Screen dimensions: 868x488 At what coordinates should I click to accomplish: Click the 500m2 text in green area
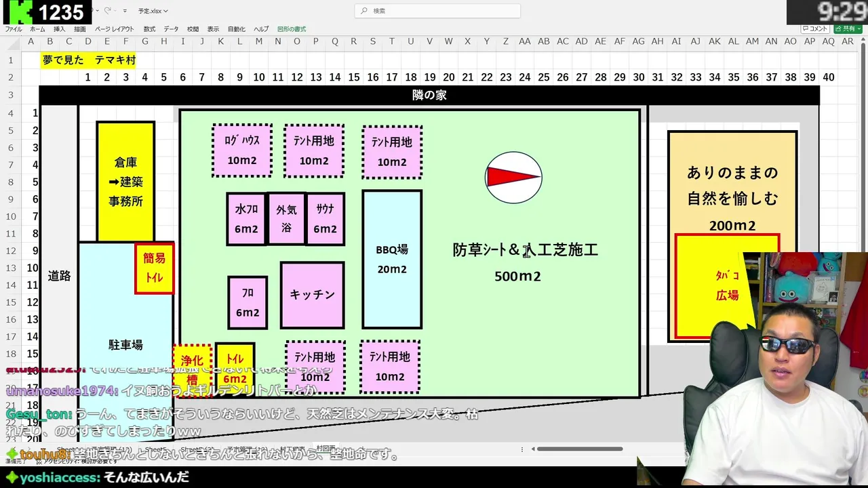[517, 277]
